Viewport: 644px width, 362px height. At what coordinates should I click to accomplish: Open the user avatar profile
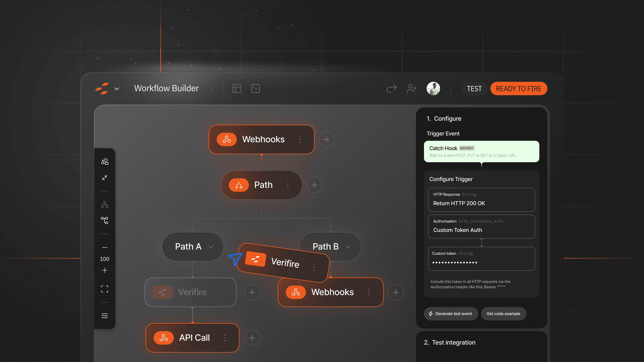pos(433,88)
